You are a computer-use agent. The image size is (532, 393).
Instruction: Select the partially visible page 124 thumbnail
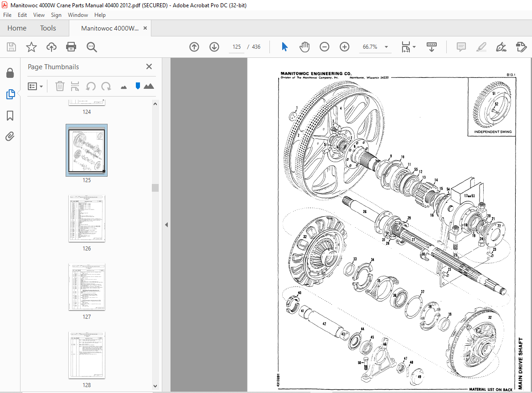pyautogui.click(x=87, y=103)
